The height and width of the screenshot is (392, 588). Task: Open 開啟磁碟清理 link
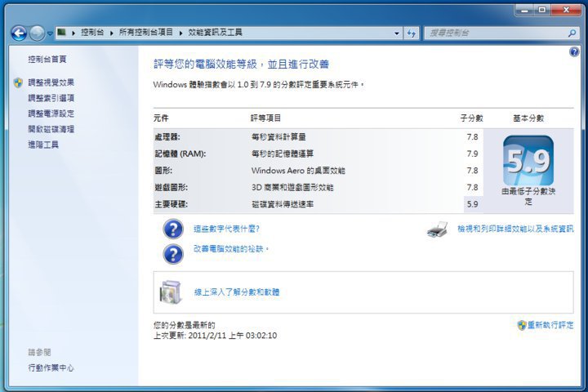[51, 129]
